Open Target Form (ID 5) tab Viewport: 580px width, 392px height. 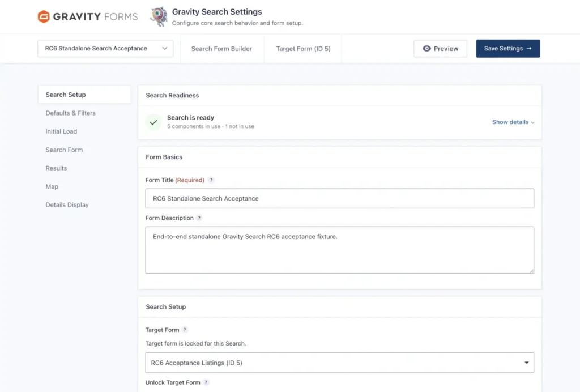[304, 49]
